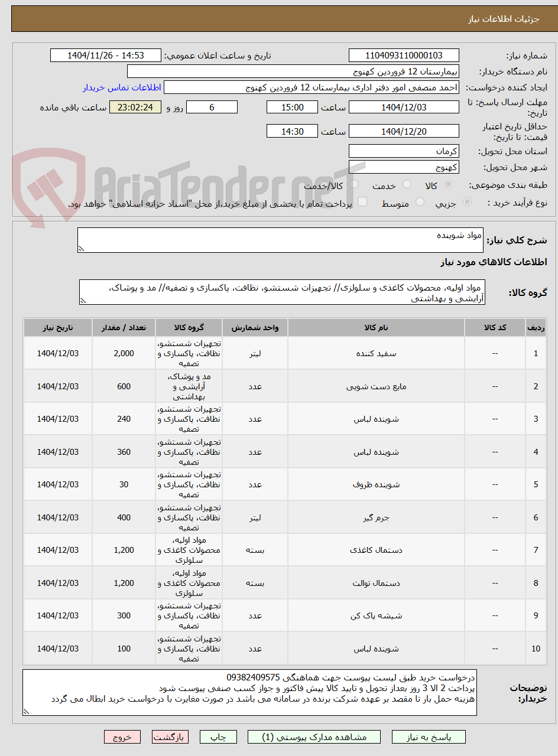Select the 'کالا/خدمت' radio button
The image size is (558, 756).
354,185
